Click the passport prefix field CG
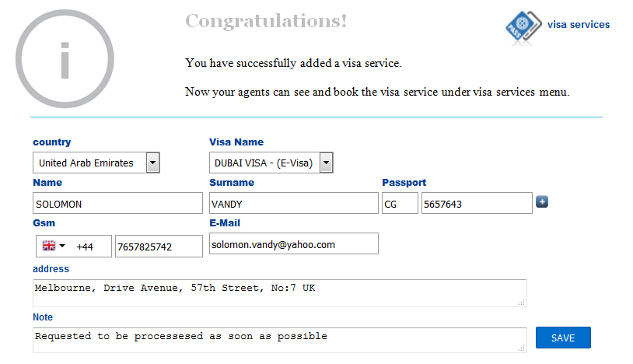This screenshot has width=633, height=364. tap(400, 203)
